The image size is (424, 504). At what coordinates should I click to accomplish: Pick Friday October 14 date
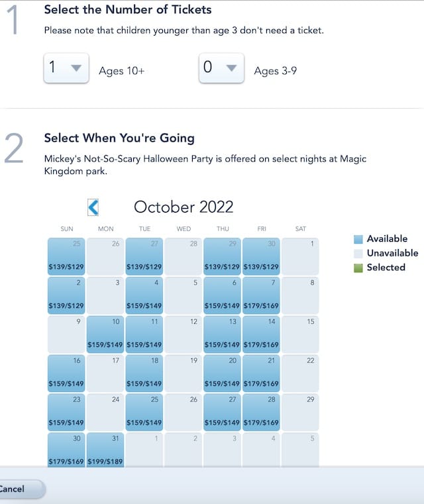pos(261,334)
